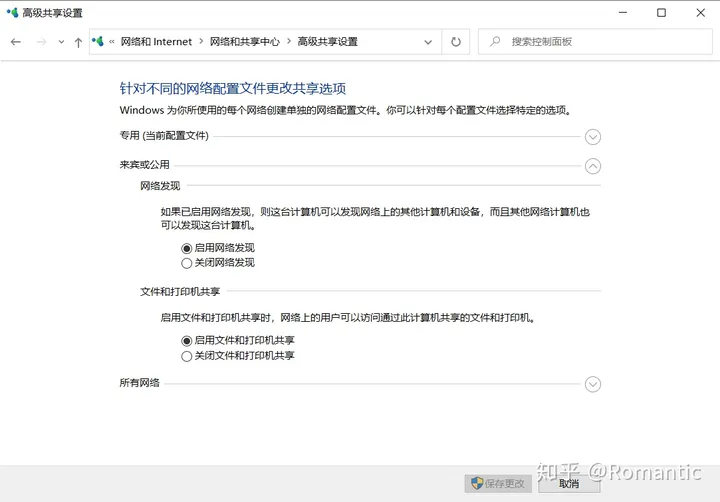Click the 网络发现 heading
This screenshot has height=502, width=720.
coord(160,186)
